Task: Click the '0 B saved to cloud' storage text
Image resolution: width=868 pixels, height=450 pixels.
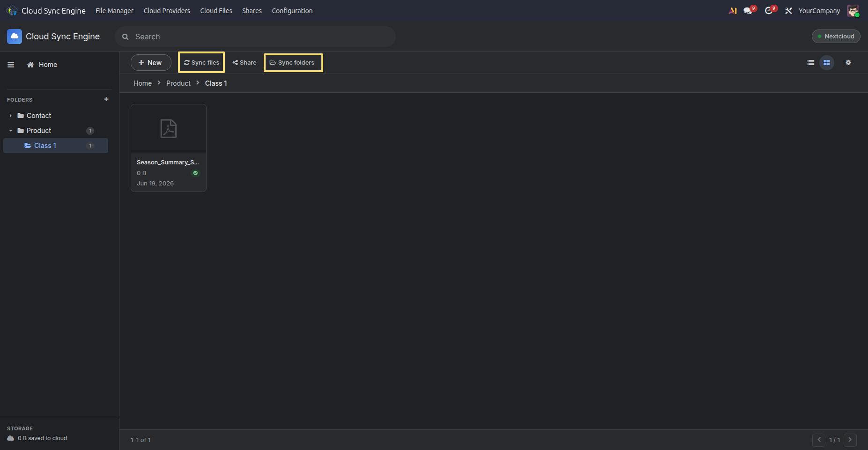Action: coord(42,438)
